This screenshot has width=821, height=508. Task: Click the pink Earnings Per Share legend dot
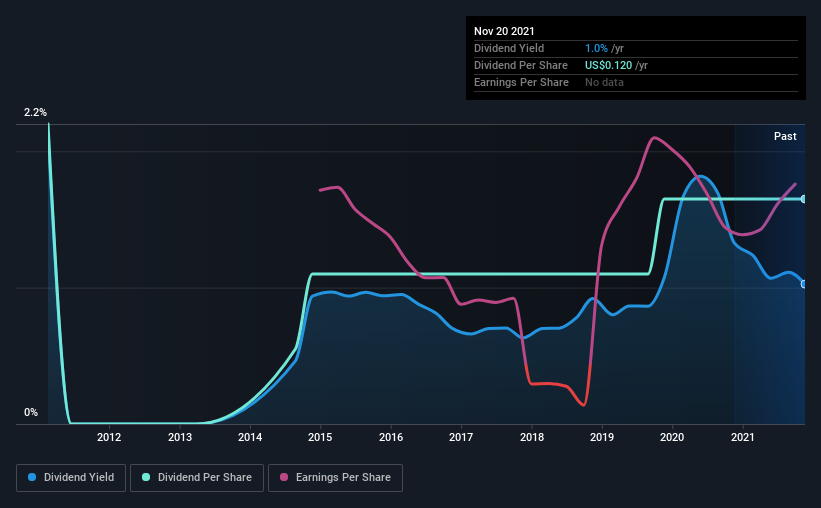click(x=284, y=477)
